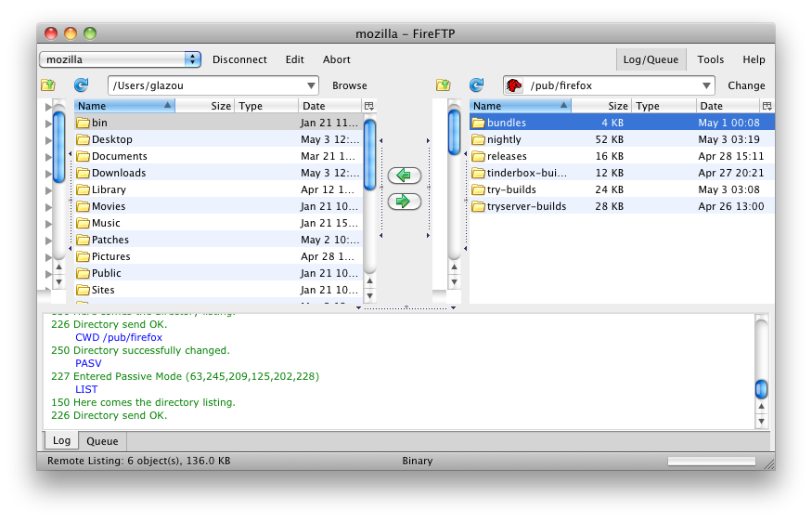Refresh the local file listing
The image size is (812, 521).
coord(82,85)
